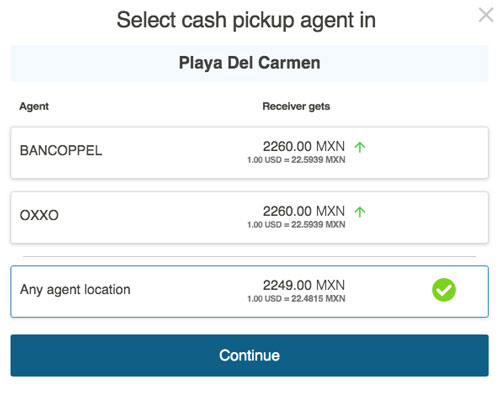Close the cash pickup agent dialog
Screen dimensions: 500x398
(x=486, y=15)
